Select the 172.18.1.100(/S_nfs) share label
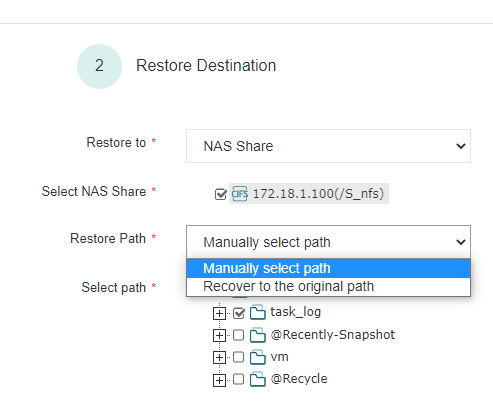This screenshot has width=493, height=410. [x=318, y=194]
